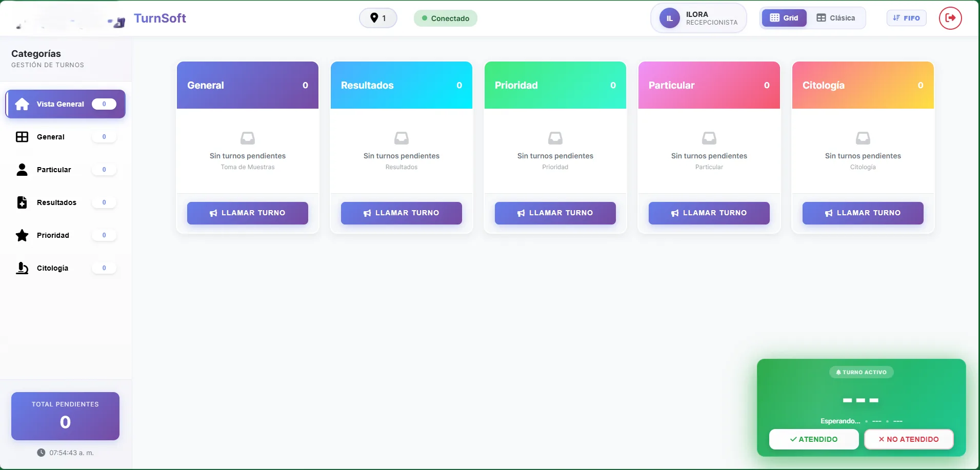Open the Particular category in sidebar
Image resolution: width=980 pixels, height=470 pixels.
(x=66, y=170)
